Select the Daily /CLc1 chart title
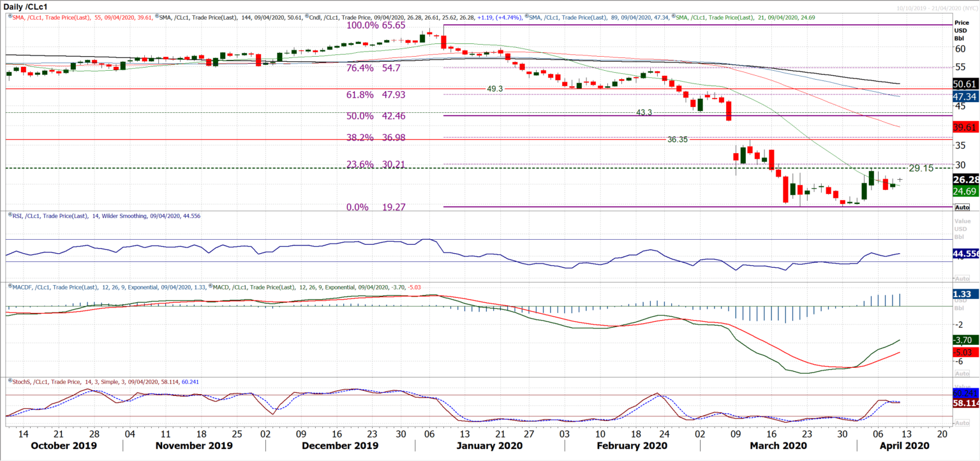The height and width of the screenshot is (461, 980). click(x=26, y=5)
